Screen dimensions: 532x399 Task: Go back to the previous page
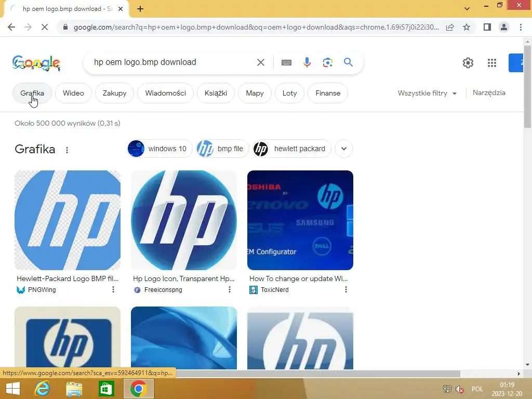click(x=11, y=27)
